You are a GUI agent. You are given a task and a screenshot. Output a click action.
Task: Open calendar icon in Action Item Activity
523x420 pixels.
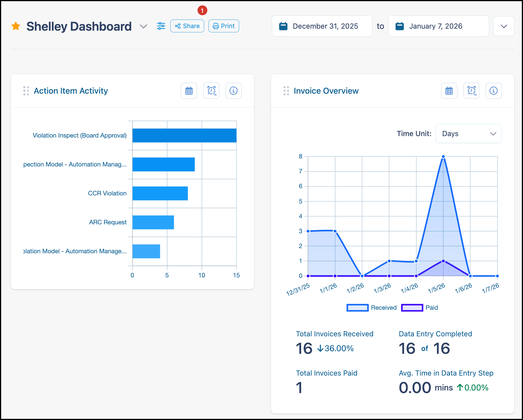point(189,91)
